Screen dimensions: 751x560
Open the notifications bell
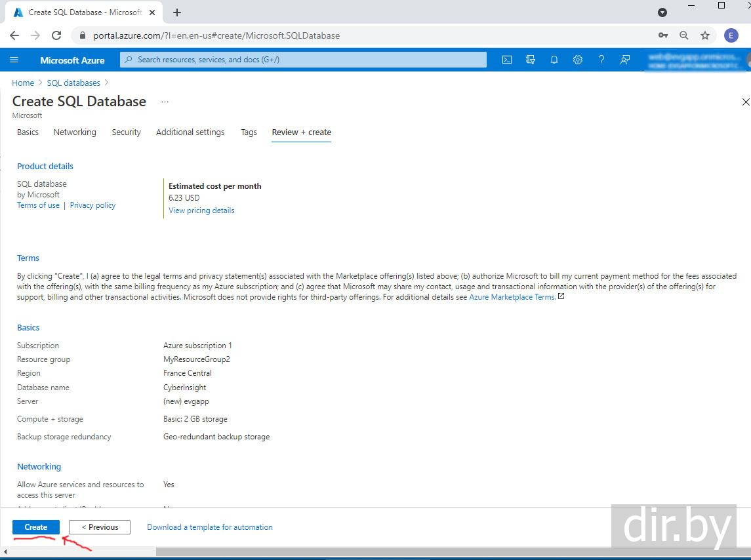[554, 60]
